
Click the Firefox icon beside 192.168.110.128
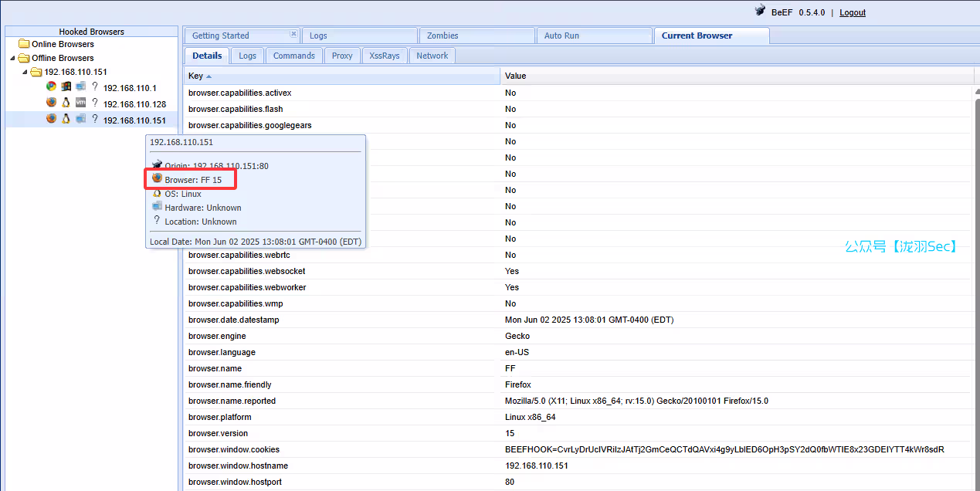(x=51, y=103)
